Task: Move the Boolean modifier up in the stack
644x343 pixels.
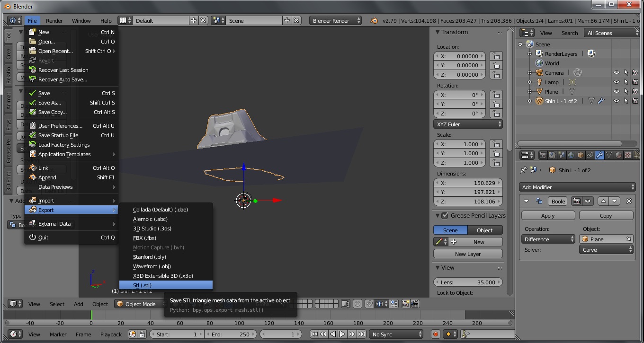Action: (603, 201)
